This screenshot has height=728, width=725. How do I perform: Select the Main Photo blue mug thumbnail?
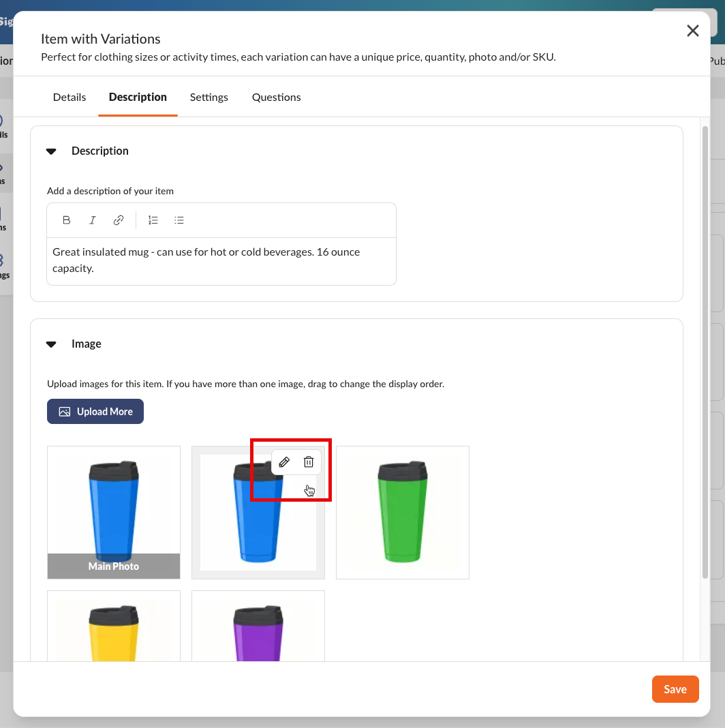point(114,513)
